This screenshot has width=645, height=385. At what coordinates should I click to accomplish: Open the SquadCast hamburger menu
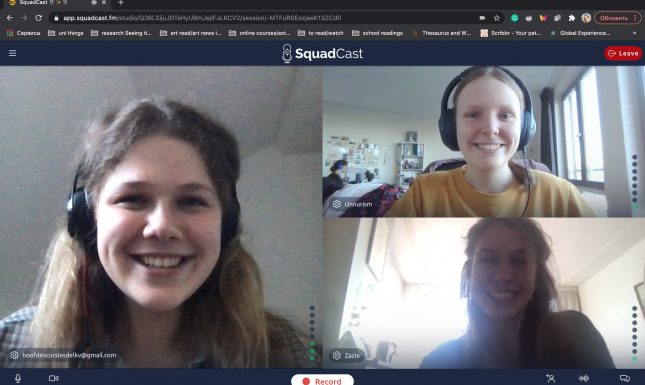pos(12,53)
